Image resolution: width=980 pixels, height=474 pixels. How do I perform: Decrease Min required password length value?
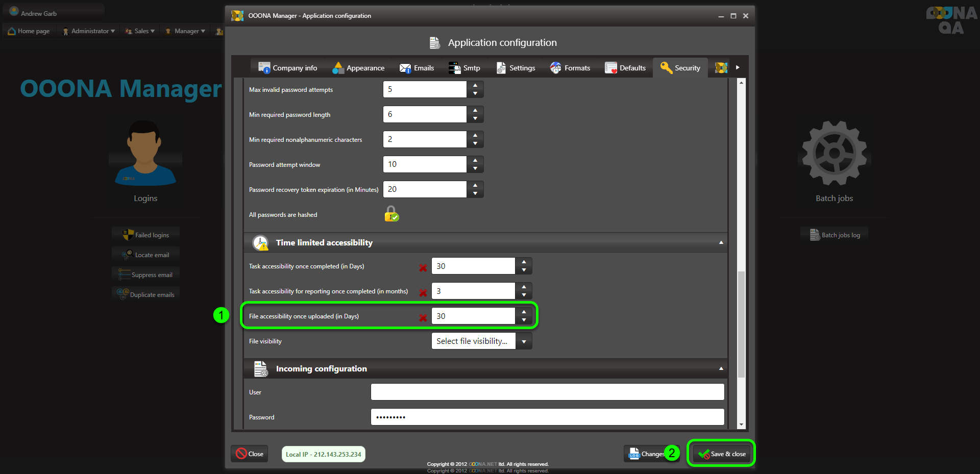click(x=475, y=118)
